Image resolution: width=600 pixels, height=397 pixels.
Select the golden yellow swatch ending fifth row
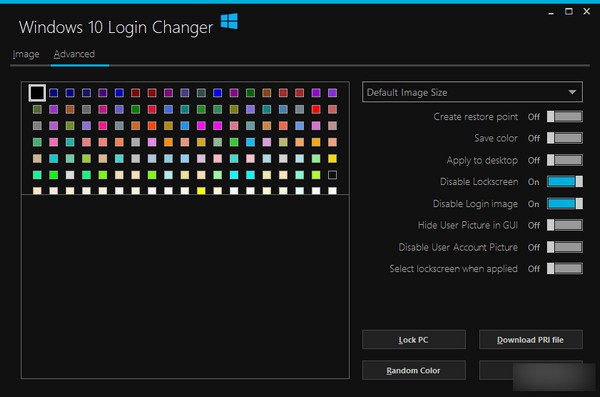point(332,158)
